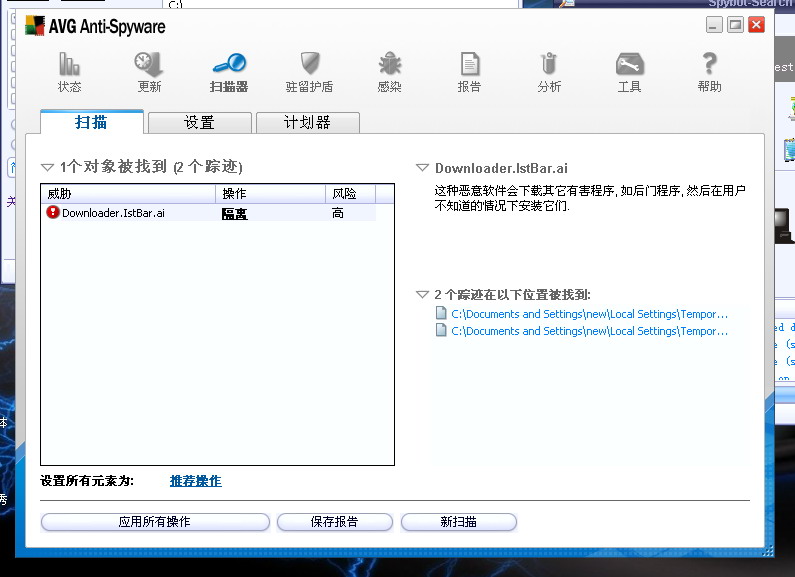Click the 设置所有元素为 label
Screen dimensions: 795x577
(x=87, y=481)
